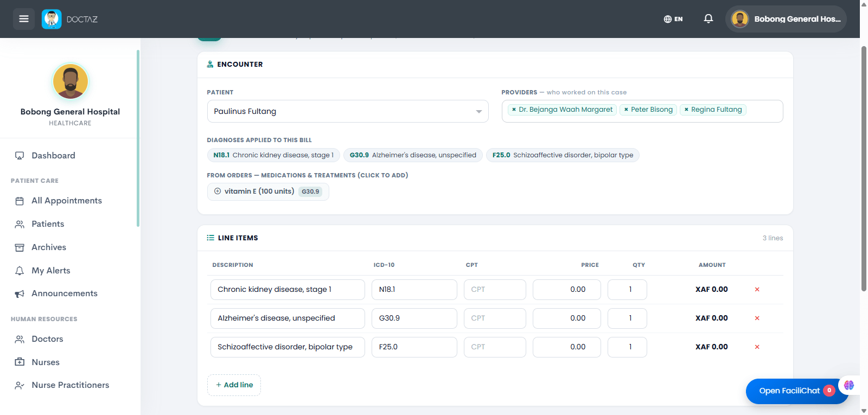Open My Alerts in sidebar
The height and width of the screenshot is (415, 868).
click(51, 271)
